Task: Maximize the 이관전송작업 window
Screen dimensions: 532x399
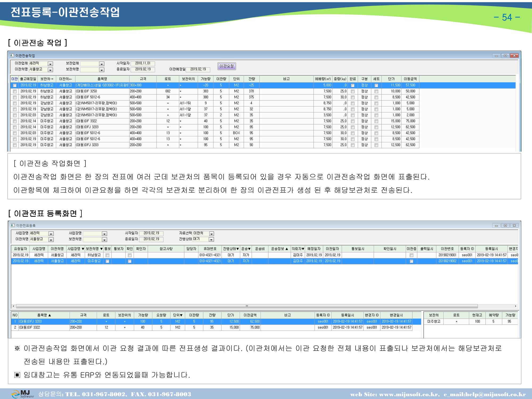Action: [505, 56]
